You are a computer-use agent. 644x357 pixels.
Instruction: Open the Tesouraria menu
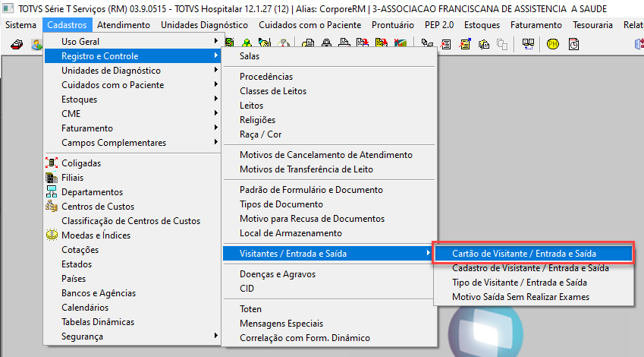pyautogui.click(x=592, y=25)
